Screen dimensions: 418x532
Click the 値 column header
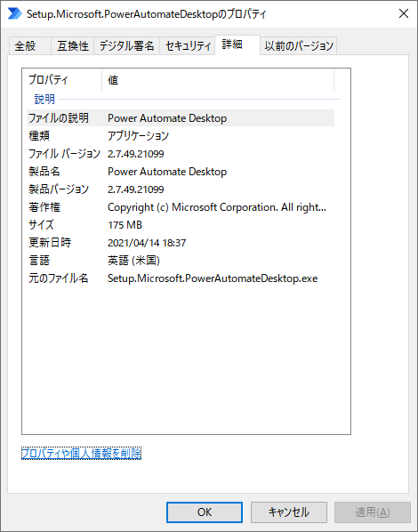click(x=218, y=80)
